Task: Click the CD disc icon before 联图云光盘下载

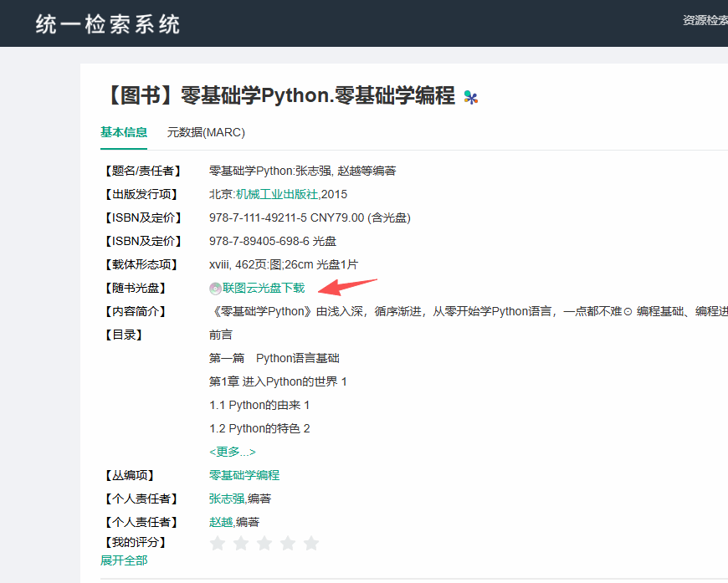Action: click(x=215, y=289)
